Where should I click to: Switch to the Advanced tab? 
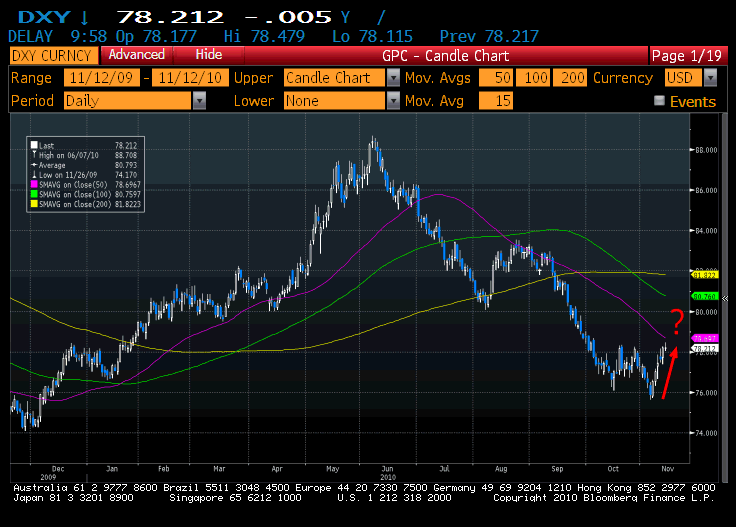coord(137,55)
